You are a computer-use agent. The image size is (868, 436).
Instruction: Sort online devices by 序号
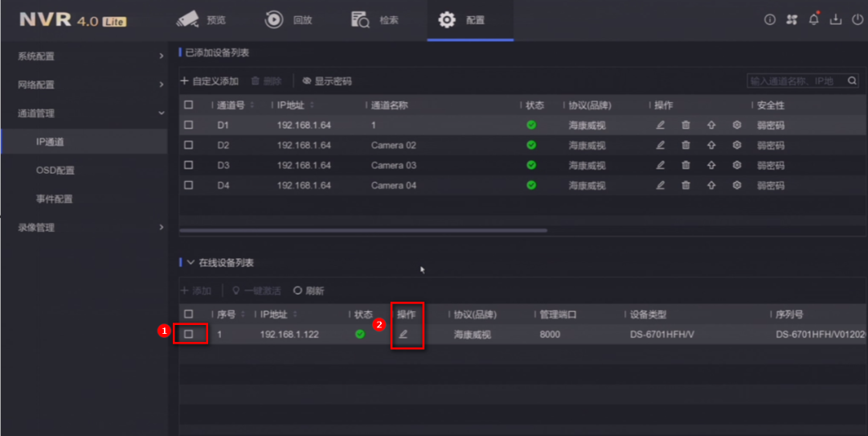pos(243,315)
